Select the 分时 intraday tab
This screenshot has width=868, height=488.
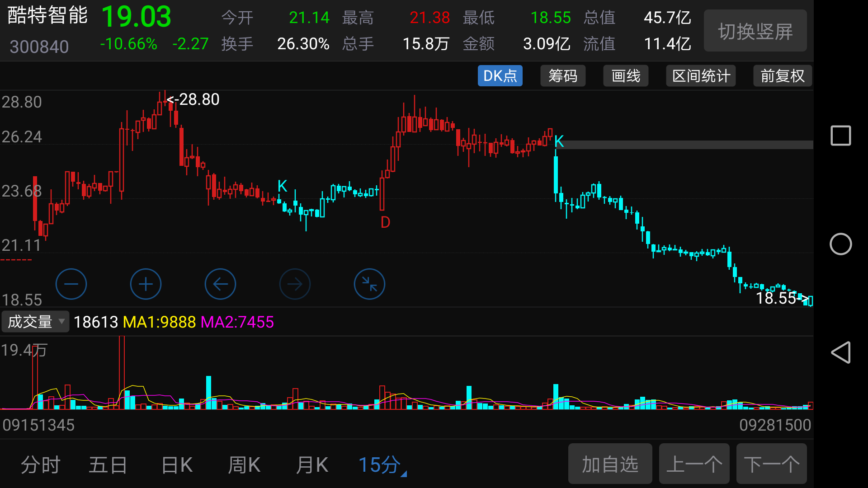40,465
